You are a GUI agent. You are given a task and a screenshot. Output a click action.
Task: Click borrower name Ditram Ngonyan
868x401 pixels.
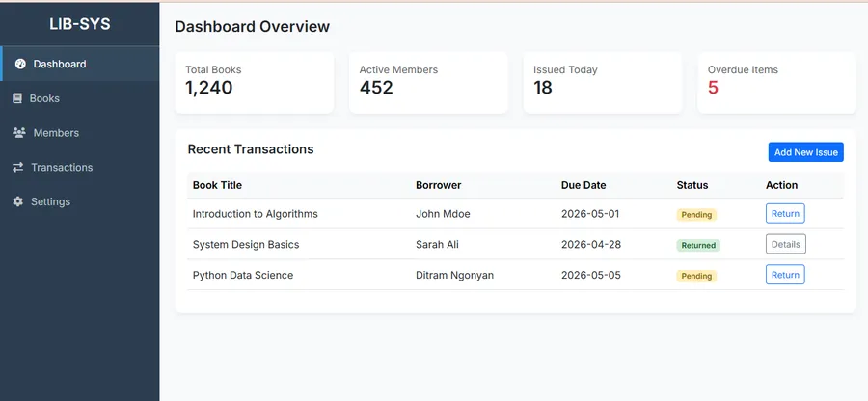(x=454, y=275)
